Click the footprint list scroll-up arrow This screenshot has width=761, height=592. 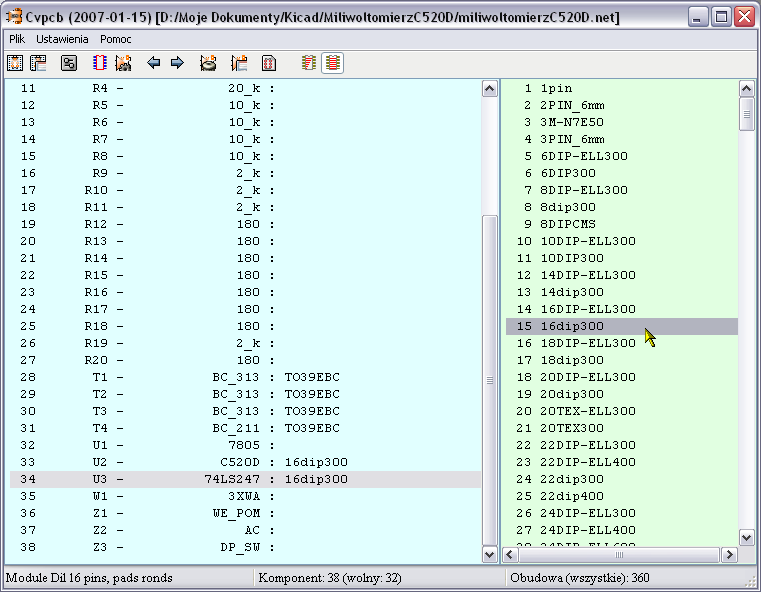point(746,89)
